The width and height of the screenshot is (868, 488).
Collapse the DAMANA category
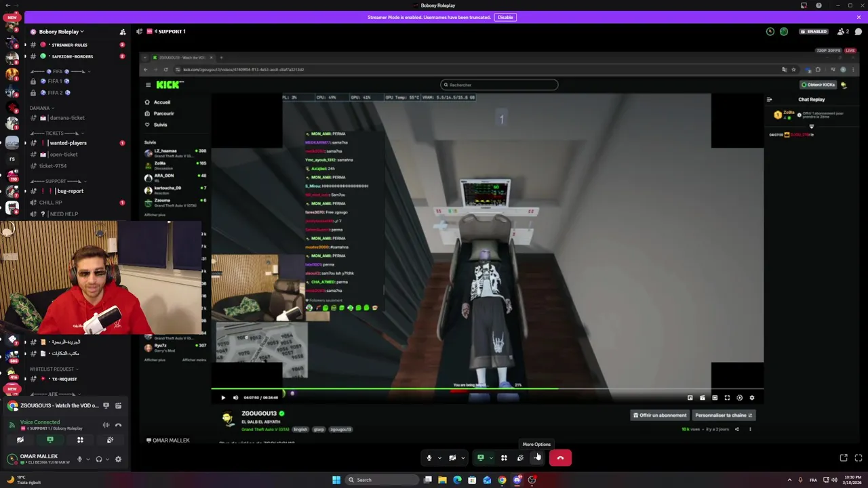point(42,108)
